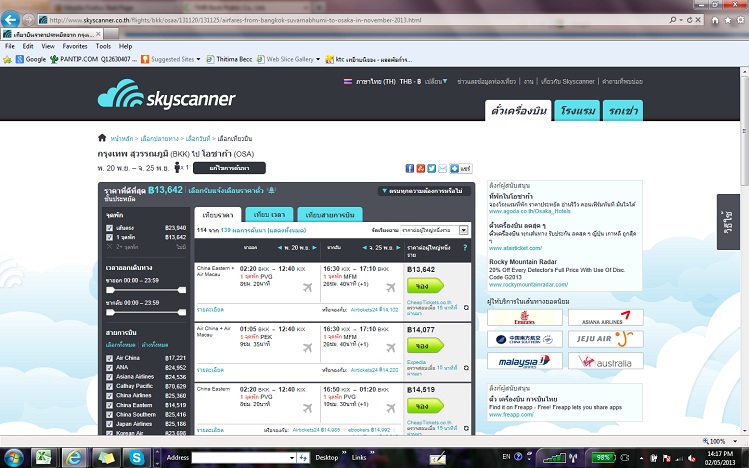The height and width of the screenshot is (468, 749).
Task: Move the return departure time slider right handle
Action: tap(182, 312)
